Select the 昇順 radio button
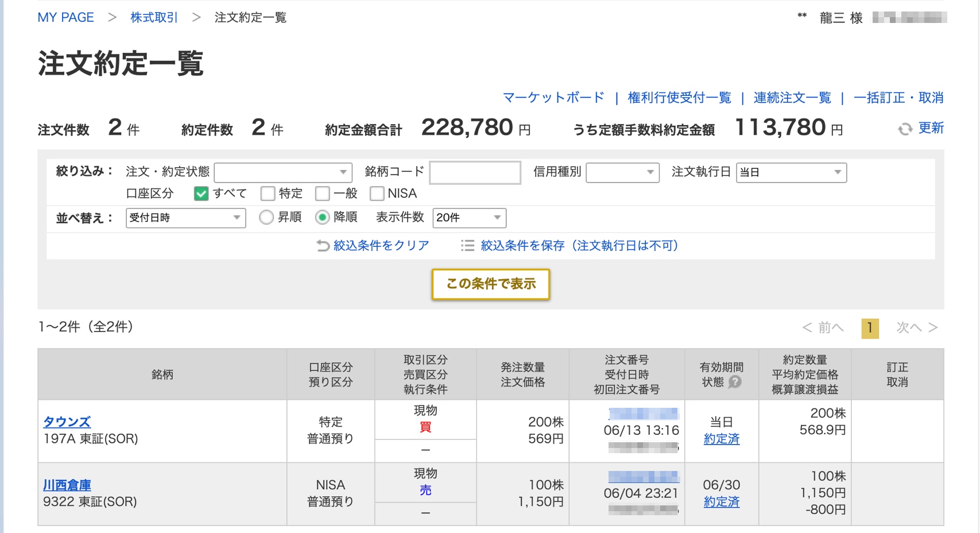The height and width of the screenshot is (533, 980). tap(266, 217)
